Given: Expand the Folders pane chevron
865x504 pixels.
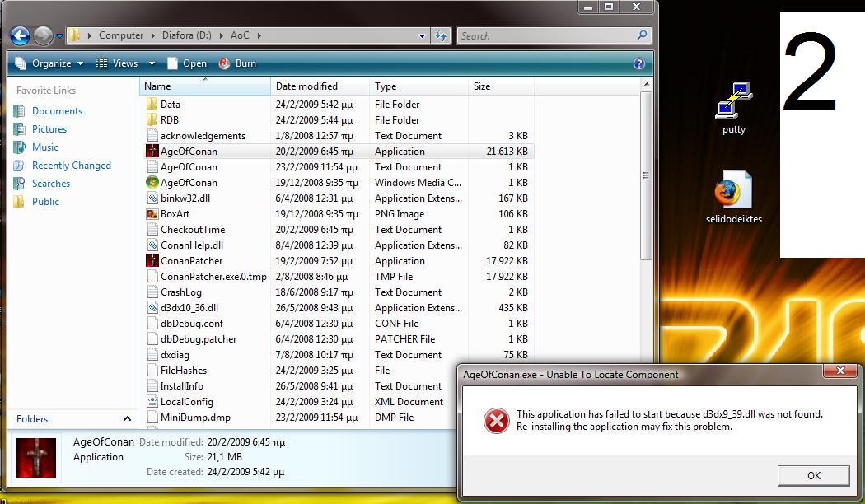Looking at the screenshot, I should click(x=127, y=419).
